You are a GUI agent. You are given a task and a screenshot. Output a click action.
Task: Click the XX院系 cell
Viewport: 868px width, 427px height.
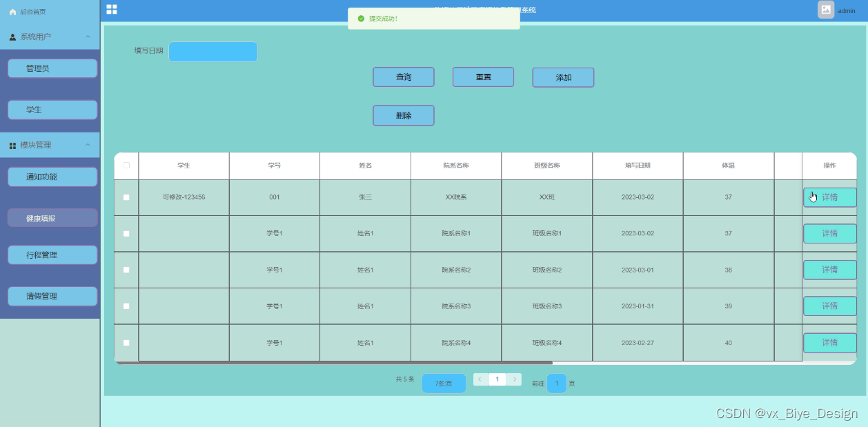click(x=456, y=197)
